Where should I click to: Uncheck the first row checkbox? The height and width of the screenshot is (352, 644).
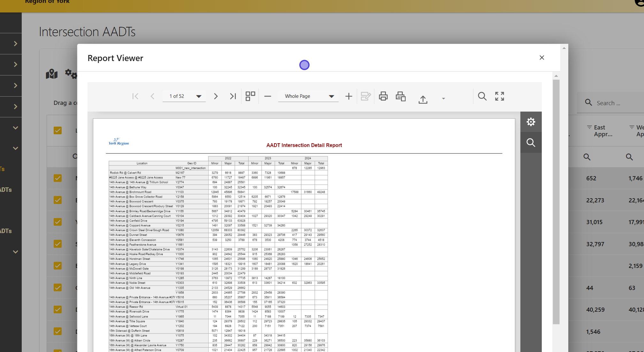(x=58, y=178)
